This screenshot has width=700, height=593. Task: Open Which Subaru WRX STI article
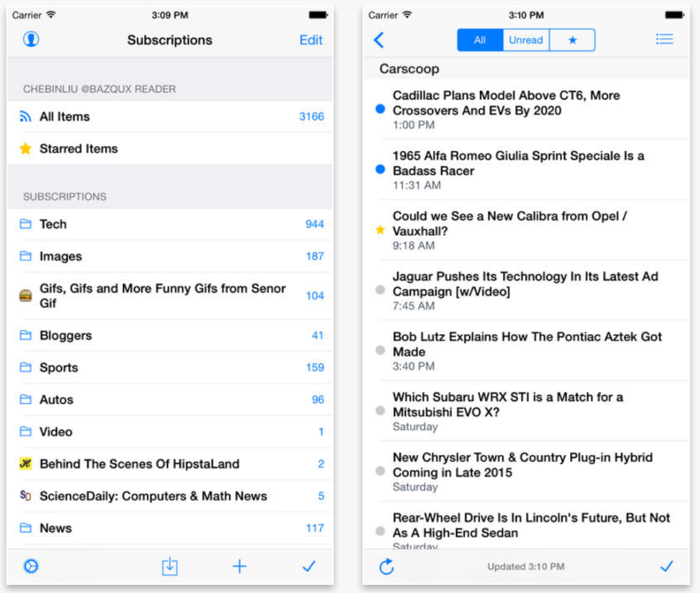pyautogui.click(x=526, y=411)
